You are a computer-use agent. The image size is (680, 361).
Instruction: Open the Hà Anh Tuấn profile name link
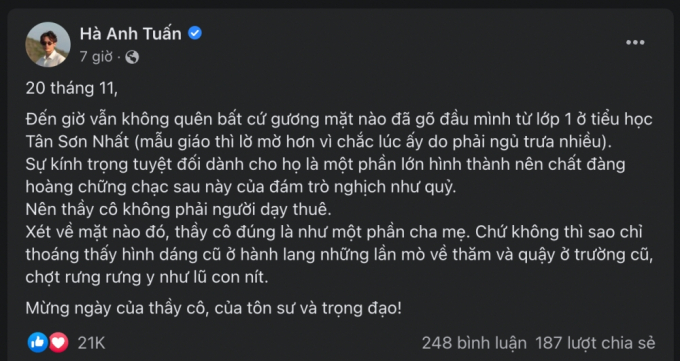pos(131,33)
